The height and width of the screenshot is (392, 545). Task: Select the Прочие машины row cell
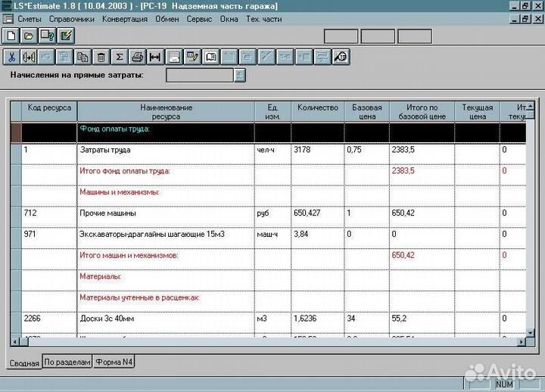pos(165,213)
